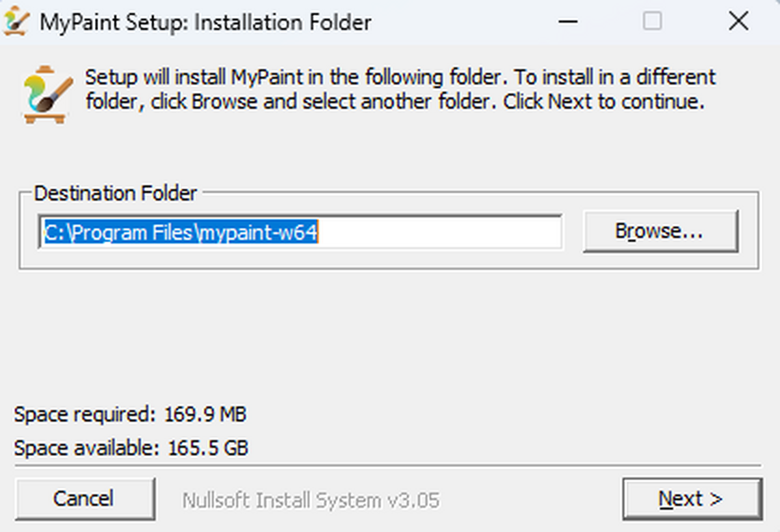Cancel the MyPaint installation
Image resolution: width=780 pixels, height=532 pixels.
(84, 499)
